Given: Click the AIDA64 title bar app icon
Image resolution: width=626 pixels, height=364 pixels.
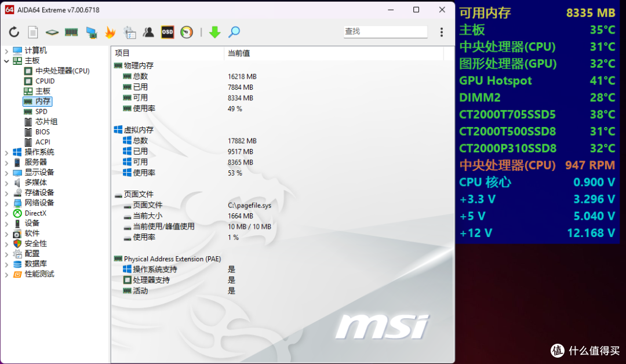Looking at the screenshot, I should pyautogui.click(x=10, y=10).
